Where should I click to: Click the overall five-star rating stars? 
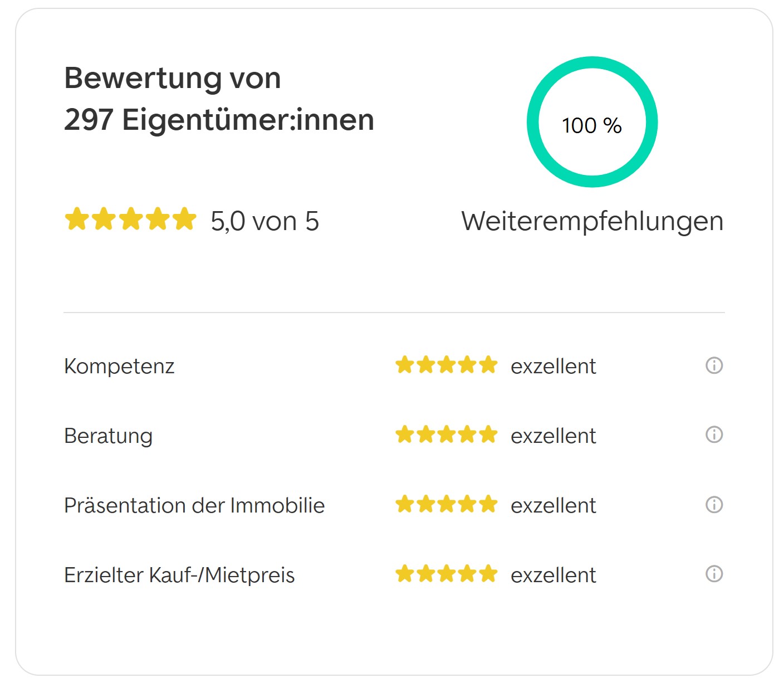point(131,219)
